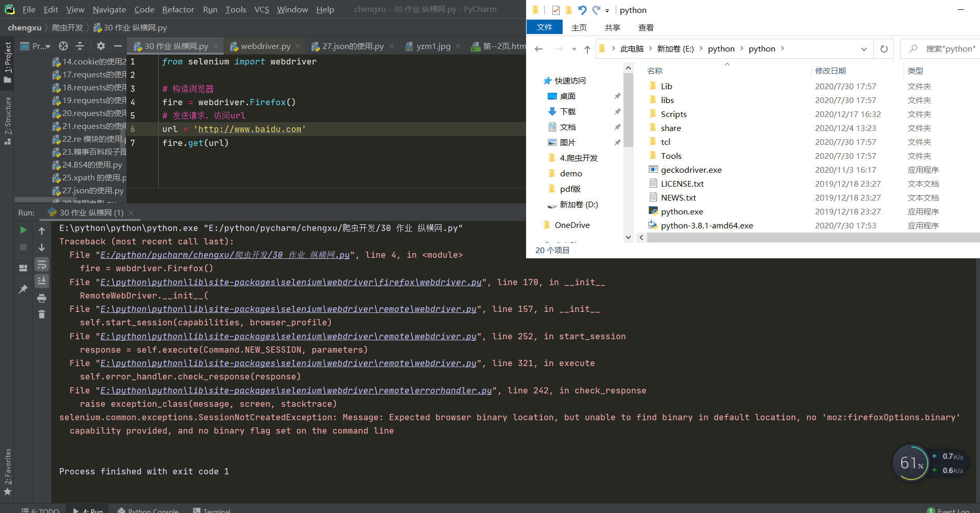Clear console output with the trash icon
This screenshot has height=513, width=980.
pos(42,314)
